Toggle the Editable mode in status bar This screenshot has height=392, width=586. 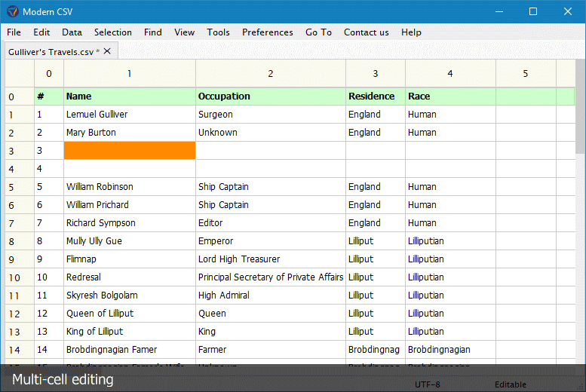click(x=511, y=384)
